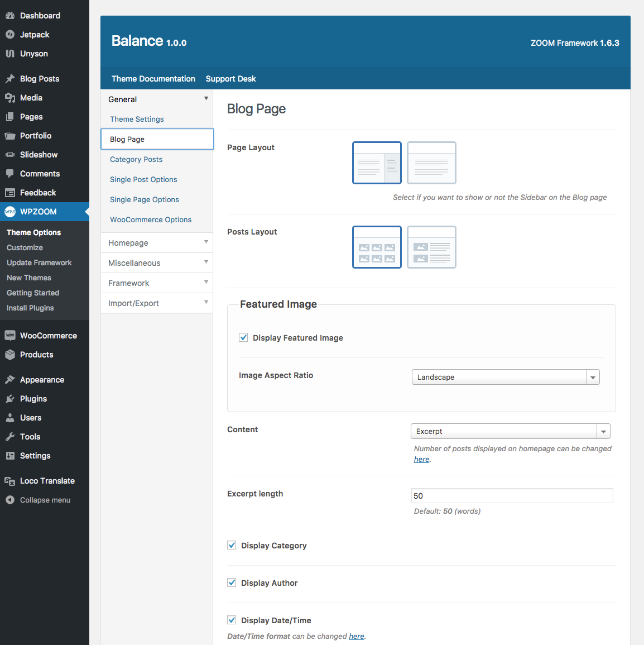Toggle Display Featured Image checkbox

point(243,338)
